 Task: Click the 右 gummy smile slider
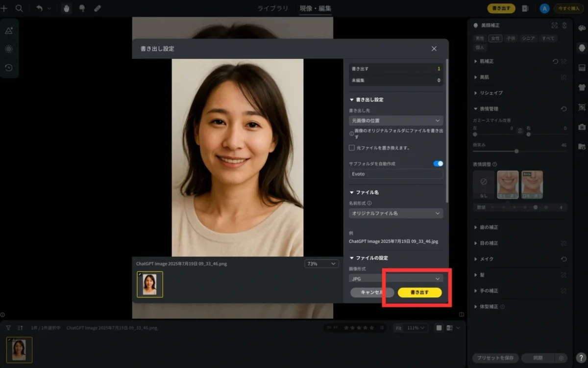point(546,134)
